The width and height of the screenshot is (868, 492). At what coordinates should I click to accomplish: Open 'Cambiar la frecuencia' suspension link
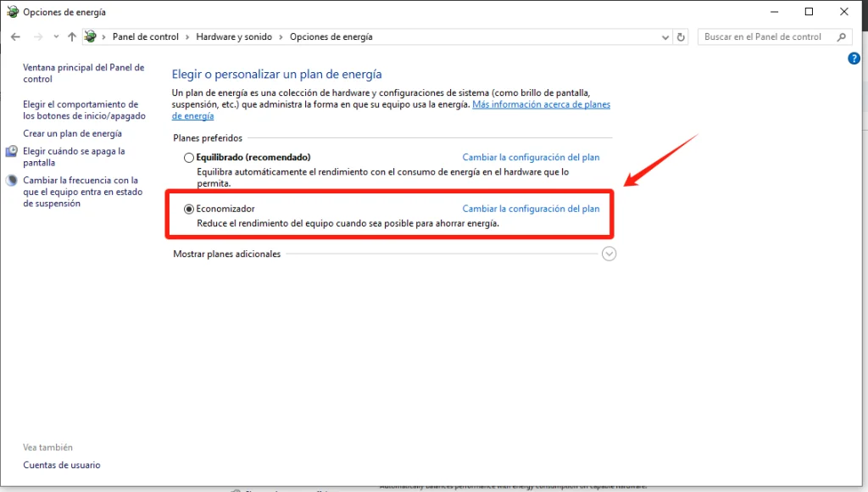(82, 192)
